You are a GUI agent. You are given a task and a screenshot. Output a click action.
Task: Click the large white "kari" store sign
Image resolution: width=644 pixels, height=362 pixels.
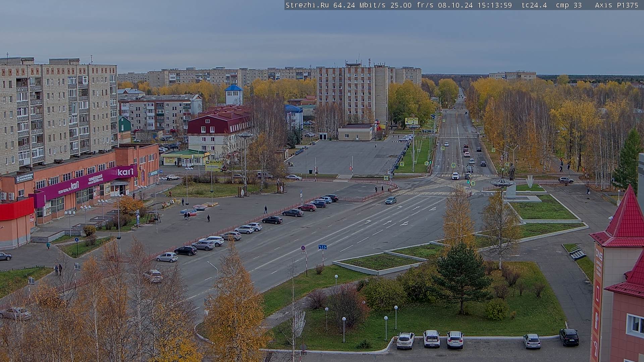[125, 172]
